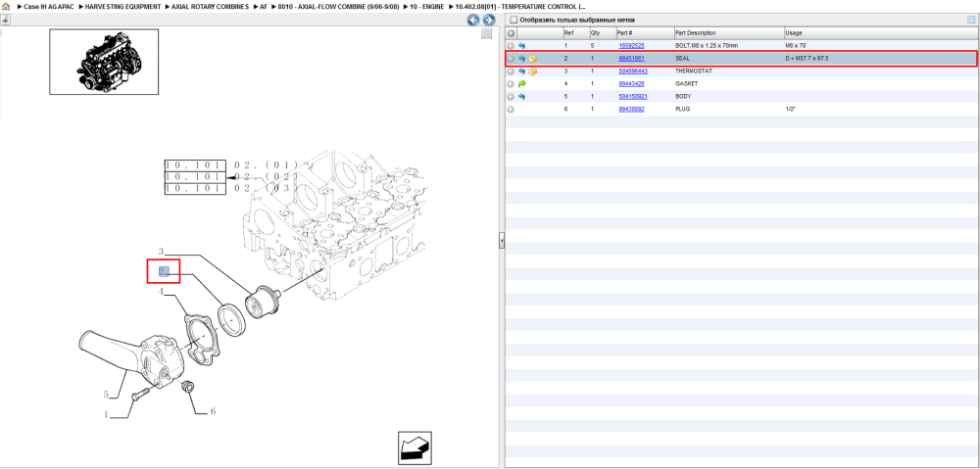Sort by Qty column header
980x469 pixels.
click(x=602, y=33)
